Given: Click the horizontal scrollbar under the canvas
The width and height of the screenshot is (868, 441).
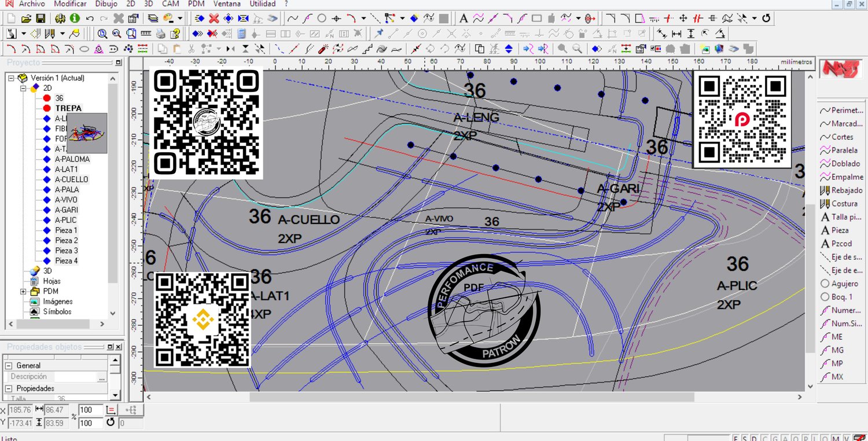Looking at the screenshot, I should click(x=472, y=397).
